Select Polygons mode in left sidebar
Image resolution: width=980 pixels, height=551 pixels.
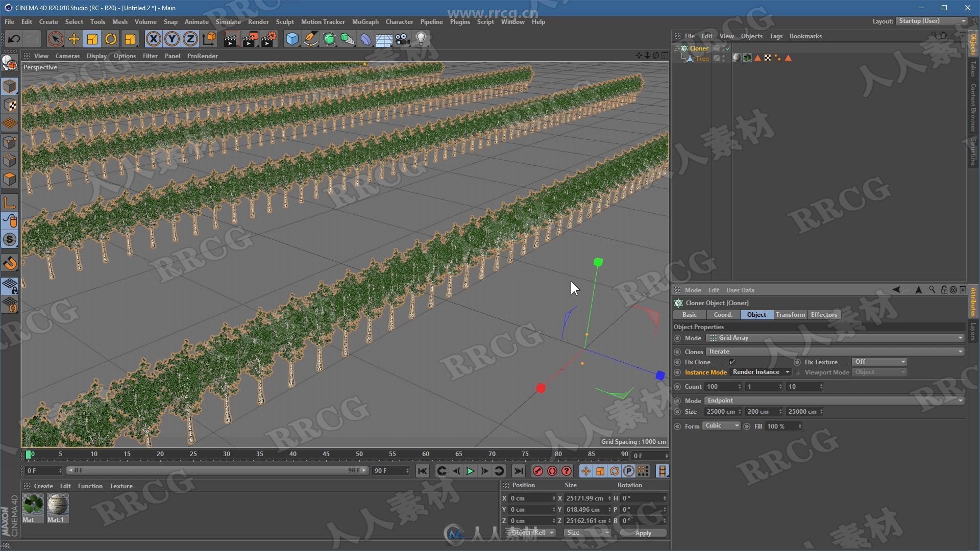point(10,179)
